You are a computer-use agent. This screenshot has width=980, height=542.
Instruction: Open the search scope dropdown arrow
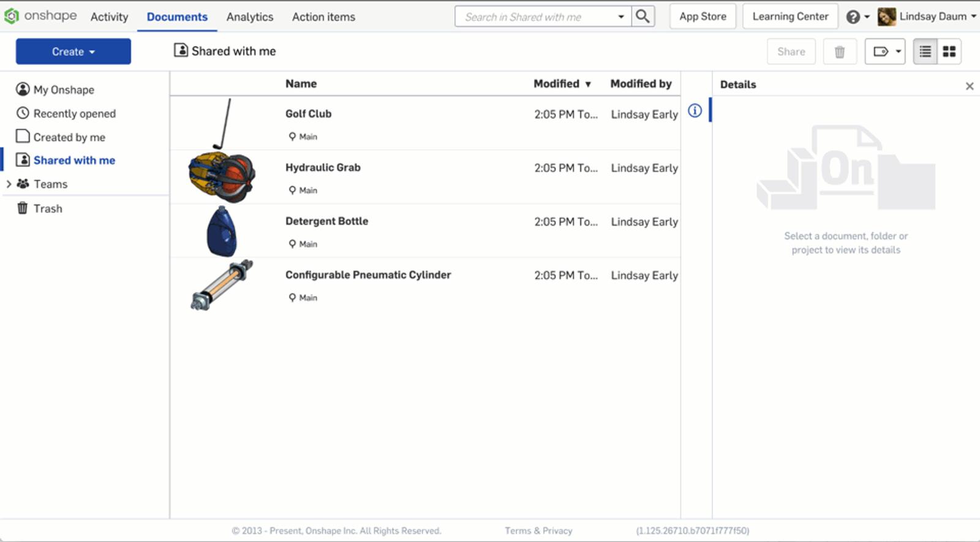pyautogui.click(x=621, y=17)
